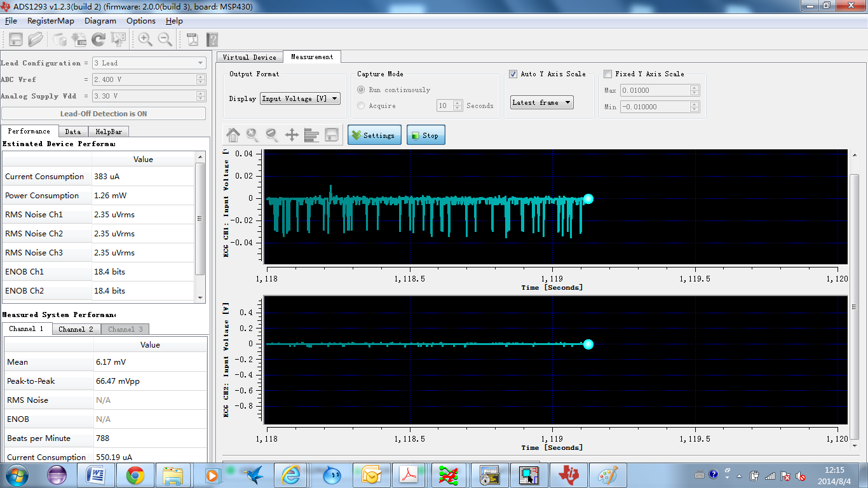Click the Acquire Seconds spinner arrows
Screen dimensions: 868x488
(x=459, y=105)
